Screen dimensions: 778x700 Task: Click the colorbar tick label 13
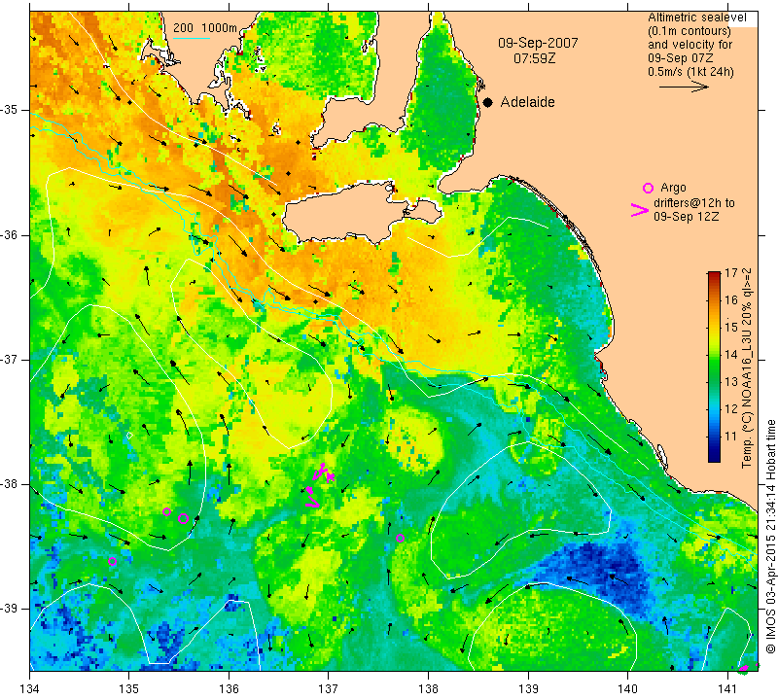pos(731,382)
